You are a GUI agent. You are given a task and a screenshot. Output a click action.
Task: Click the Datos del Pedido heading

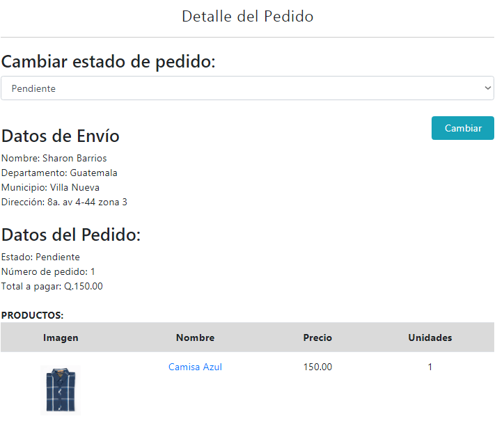click(x=71, y=235)
